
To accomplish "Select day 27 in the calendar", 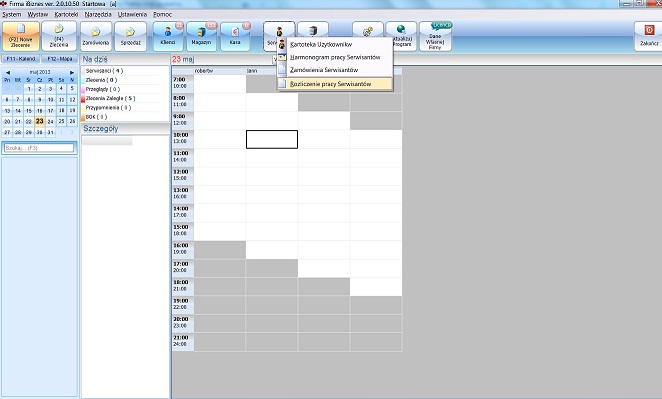I will pyautogui.click(x=7, y=132).
